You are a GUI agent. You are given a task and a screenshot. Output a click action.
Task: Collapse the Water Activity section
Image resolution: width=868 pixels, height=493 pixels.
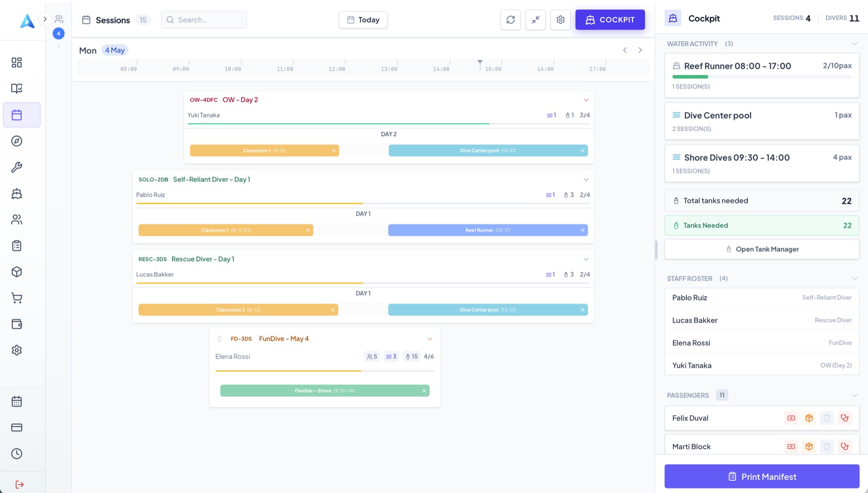(854, 44)
